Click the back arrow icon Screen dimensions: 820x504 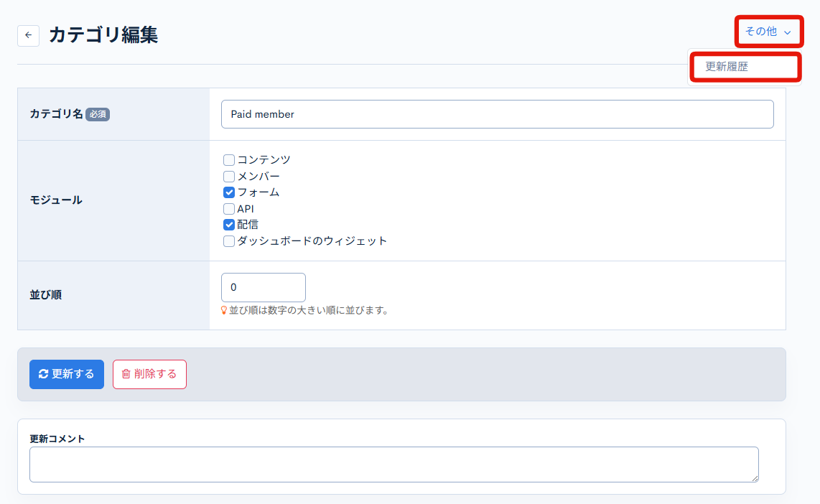coord(28,35)
